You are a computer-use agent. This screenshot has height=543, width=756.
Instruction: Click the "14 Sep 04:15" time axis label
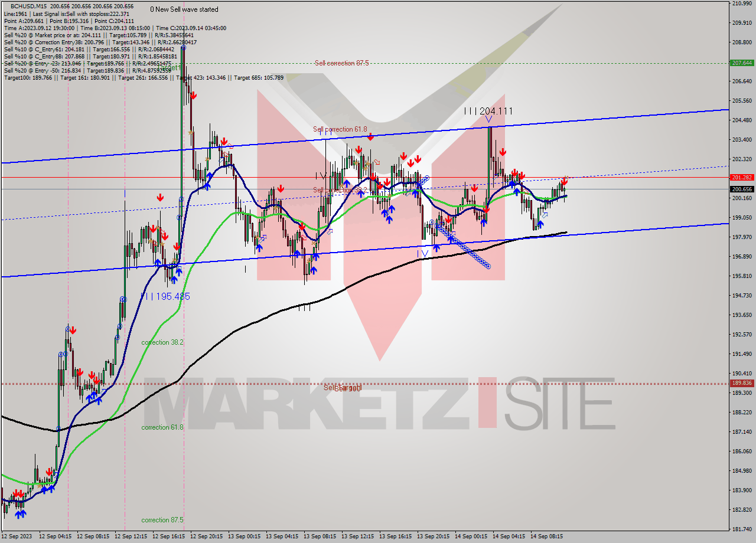coord(509,537)
